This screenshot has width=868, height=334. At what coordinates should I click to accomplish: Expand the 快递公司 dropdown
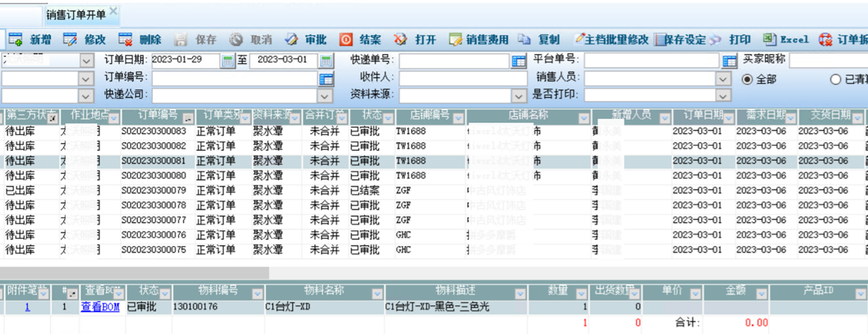coord(326,95)
